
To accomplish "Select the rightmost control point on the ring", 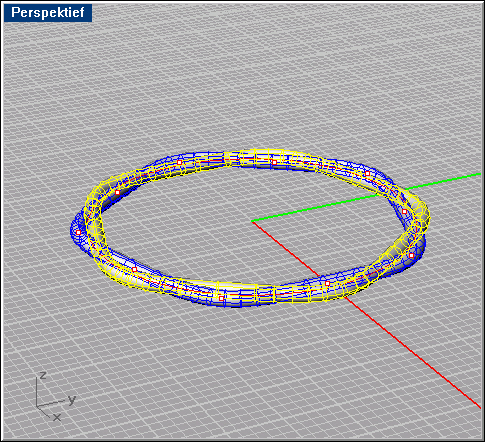I will [x=412, y=255].
